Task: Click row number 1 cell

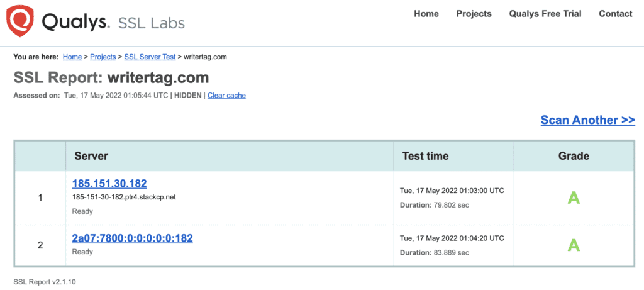Action: (x=40, y=198)
